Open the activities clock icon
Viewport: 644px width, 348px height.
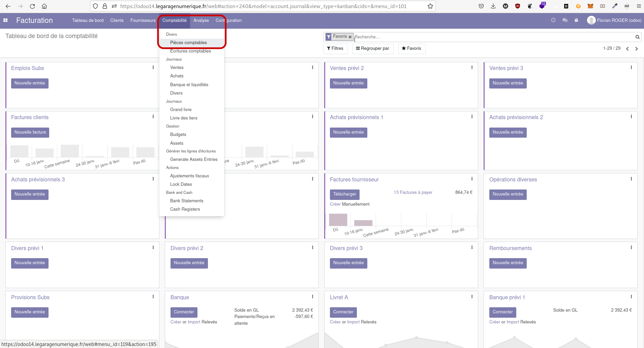(553, 20)
